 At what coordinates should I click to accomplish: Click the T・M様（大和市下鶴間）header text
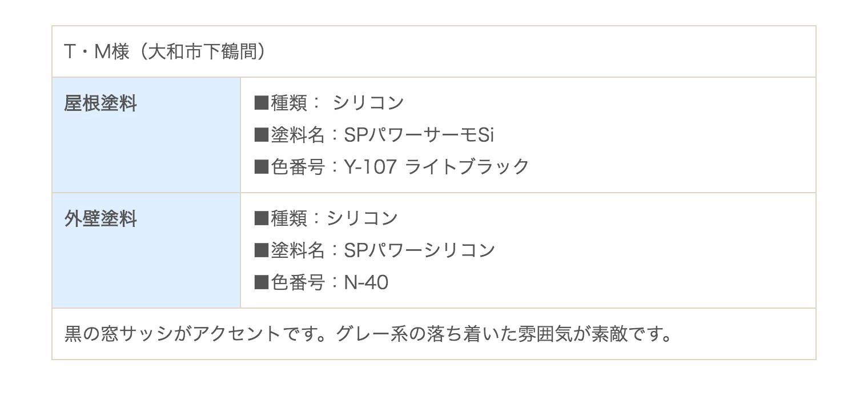[x=165, y=52]
